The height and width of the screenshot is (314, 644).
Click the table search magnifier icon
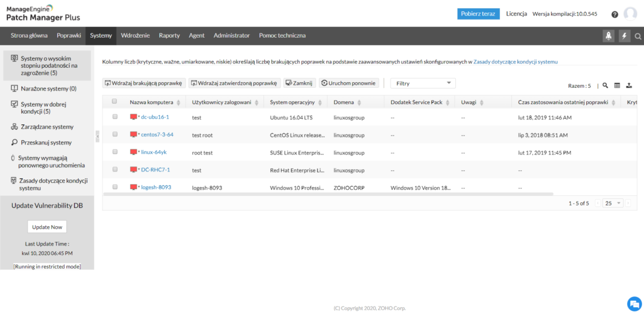(605, 85)
